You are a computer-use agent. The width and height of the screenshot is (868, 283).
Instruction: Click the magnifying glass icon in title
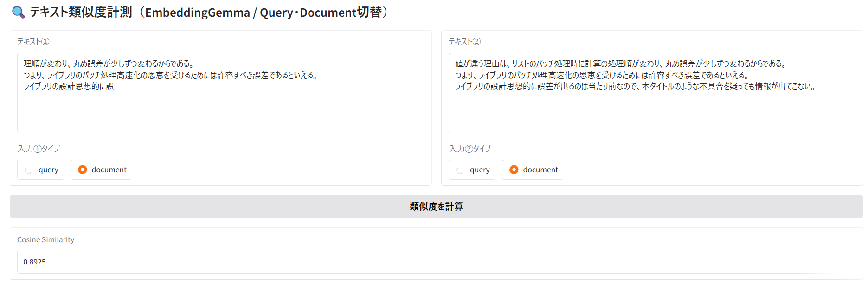(x=18, y=12)
